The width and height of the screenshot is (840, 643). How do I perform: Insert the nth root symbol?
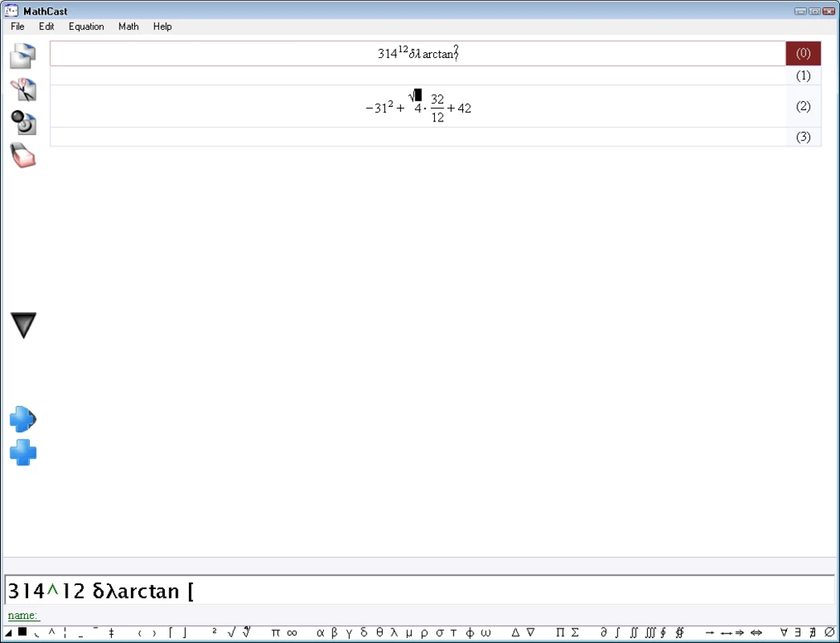pyautogui.click(x=247, y=633)
